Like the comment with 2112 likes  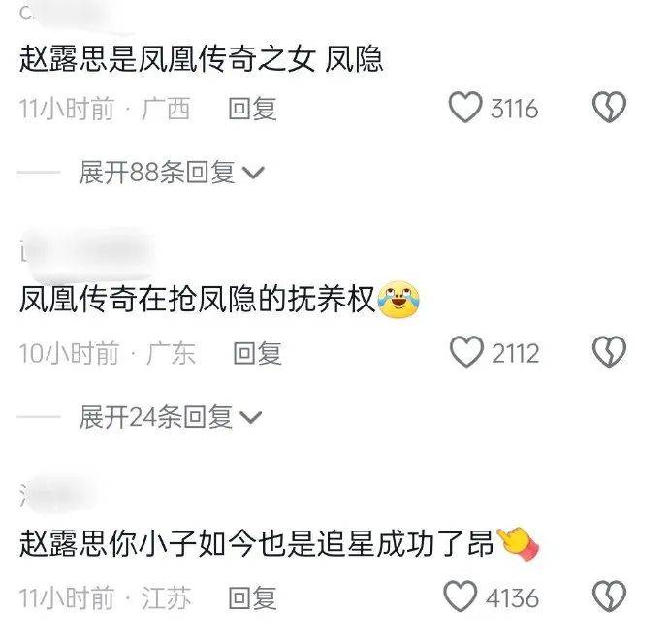pyautogui.click(x=466, y=352)
